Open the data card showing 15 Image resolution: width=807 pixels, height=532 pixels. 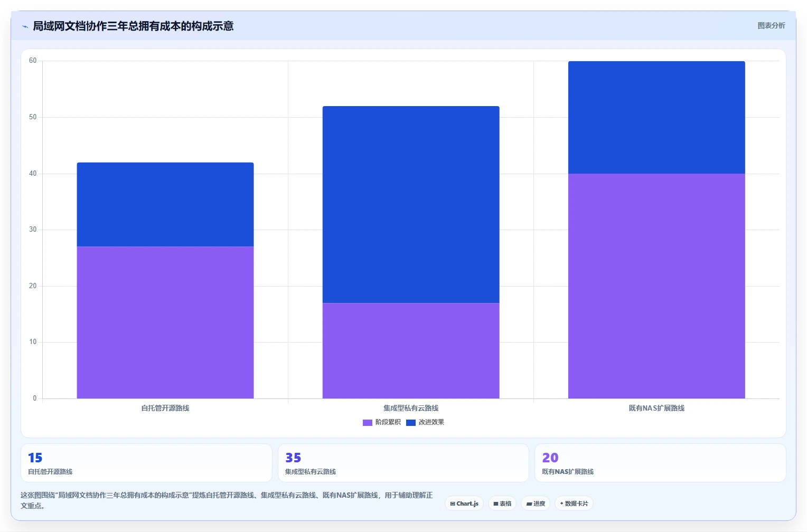click(x=146, y=463)
